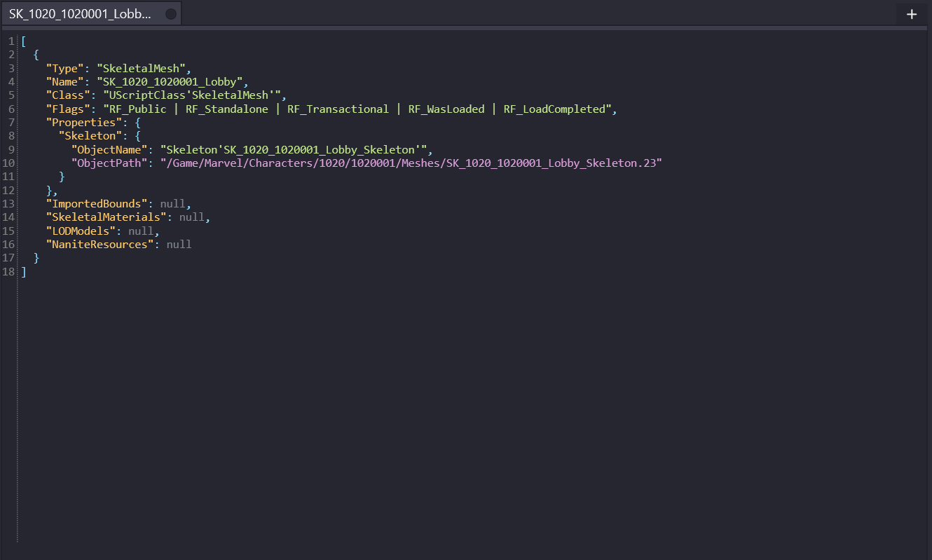
Task: Click line number 10 in the gutter
Action: (9, 163)
